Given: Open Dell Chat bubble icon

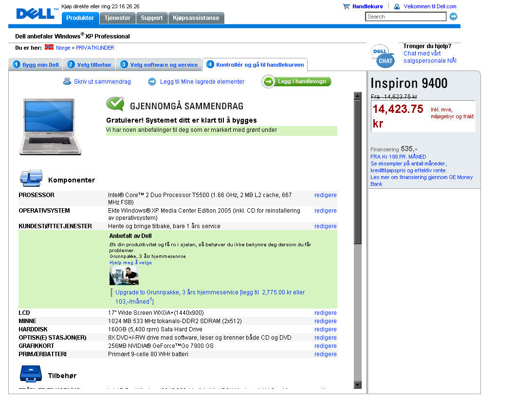Looking at the screenshot, I should click(x=384, y=56).
